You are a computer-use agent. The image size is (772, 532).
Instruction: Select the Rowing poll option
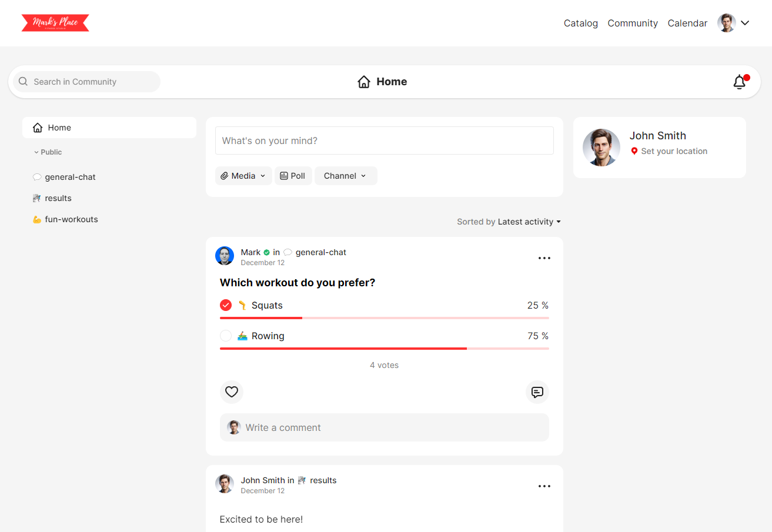pos(226,336)
